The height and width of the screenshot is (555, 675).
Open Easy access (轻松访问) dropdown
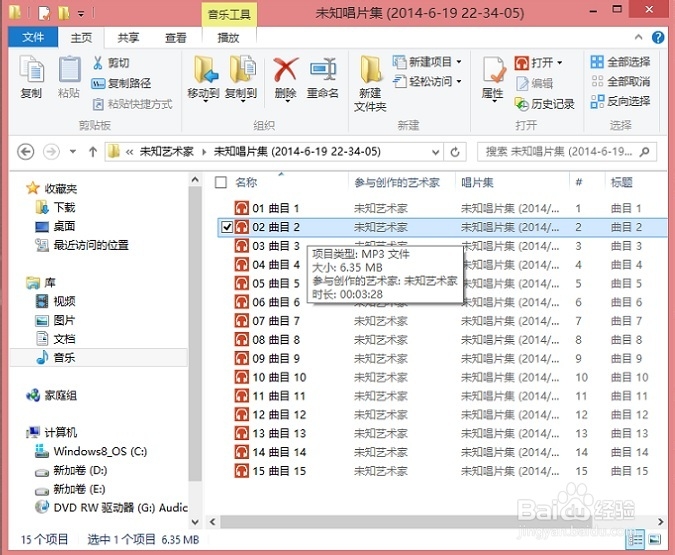click(427, 81)
